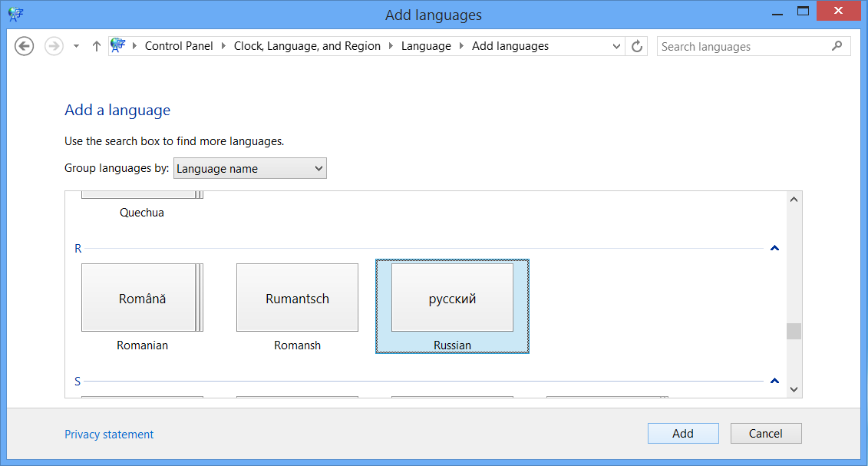868x466 pixels.
Task: Open the Group languages by dropdown
Action: pos(249,167)
